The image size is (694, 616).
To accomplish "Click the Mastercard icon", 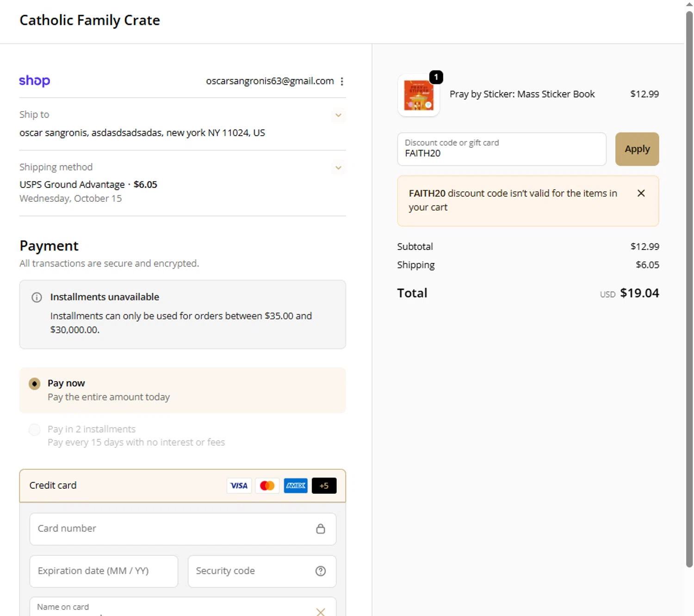I will (x=267, y=485).
